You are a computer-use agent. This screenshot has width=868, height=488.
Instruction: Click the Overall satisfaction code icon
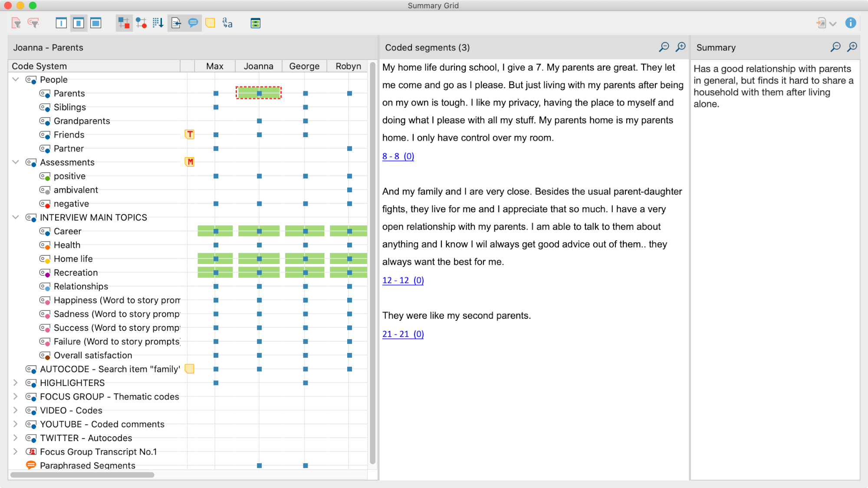click(45, 356)
